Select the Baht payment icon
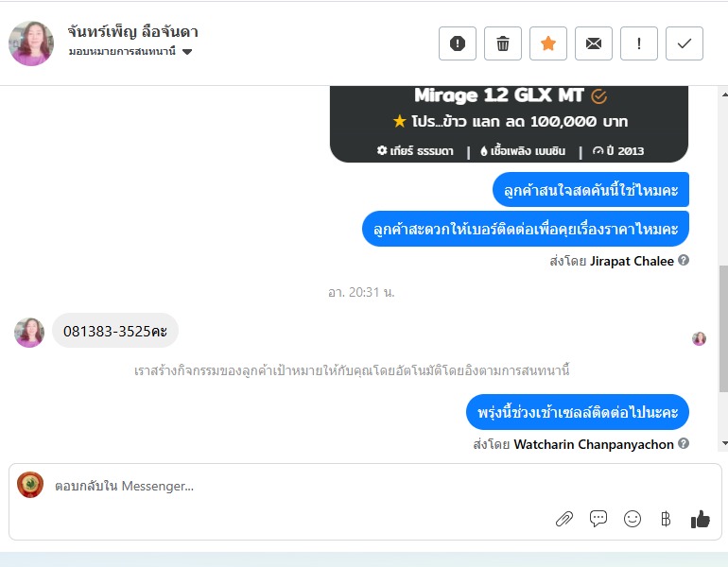This screenshot has height=567, width=728. (x=666, y=519)
